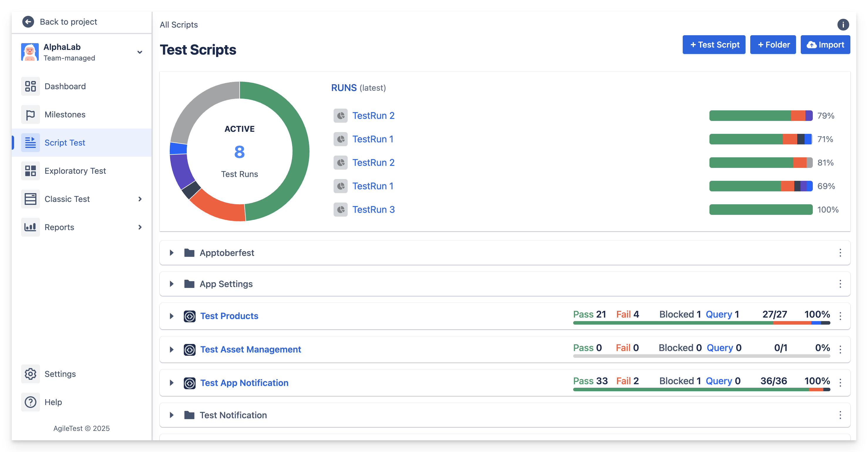This screenshot has width=868, height=452.
Task: Click the Back to project arrow icon
Action: click(28, 22)
